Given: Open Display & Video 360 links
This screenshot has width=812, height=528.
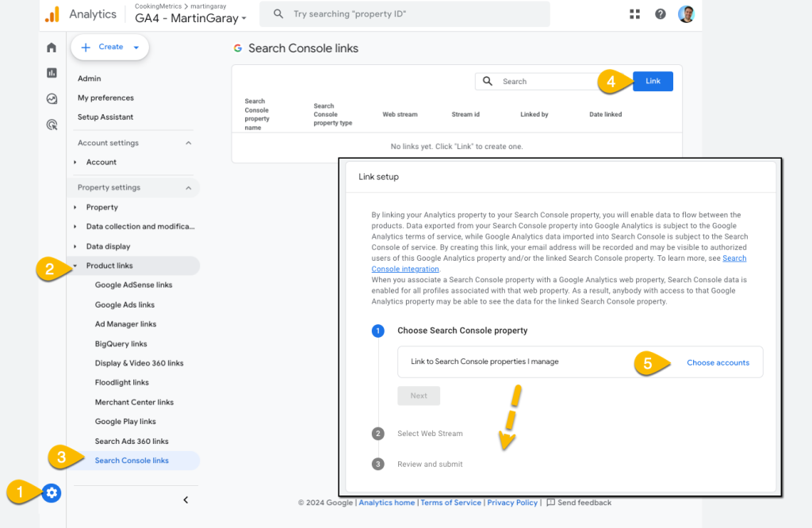Looking at the screenshot, I should tap(140, 363).
